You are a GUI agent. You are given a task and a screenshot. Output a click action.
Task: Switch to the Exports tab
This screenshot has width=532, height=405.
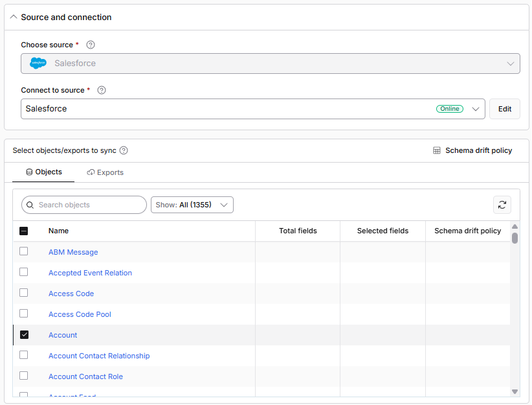[105, 172]
